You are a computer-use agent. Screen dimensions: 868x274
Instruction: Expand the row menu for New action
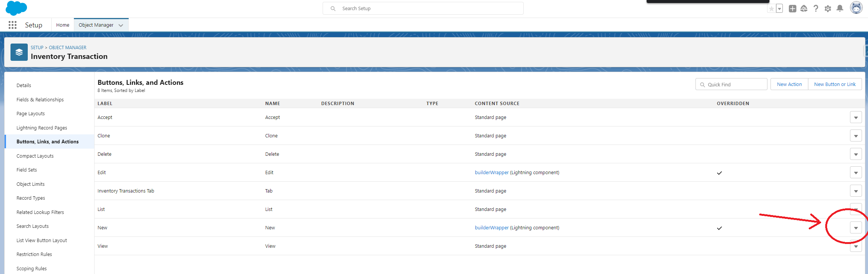click(856, 228)
